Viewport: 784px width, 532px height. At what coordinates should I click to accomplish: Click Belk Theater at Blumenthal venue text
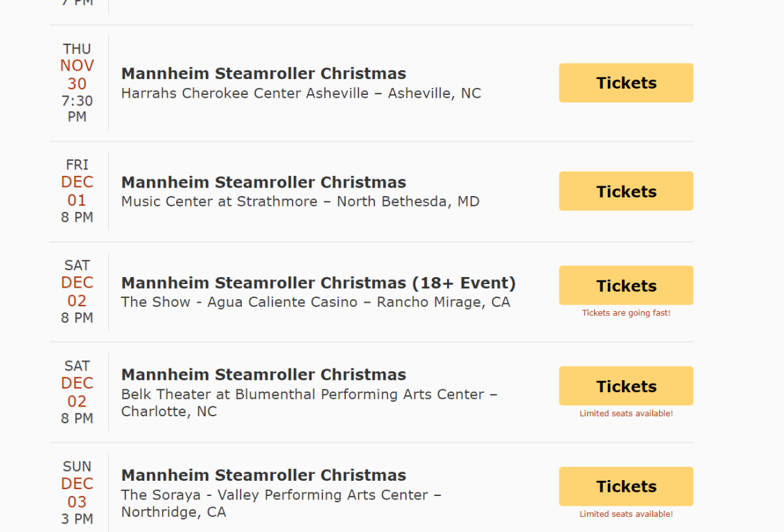pyautogui.click(x=308, y=394)
